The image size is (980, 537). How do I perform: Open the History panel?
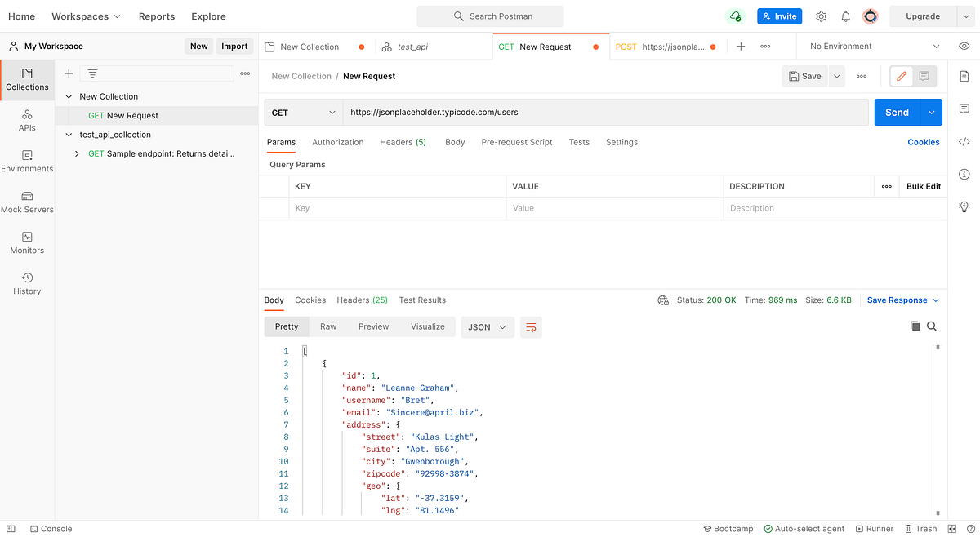pos(27,283)
